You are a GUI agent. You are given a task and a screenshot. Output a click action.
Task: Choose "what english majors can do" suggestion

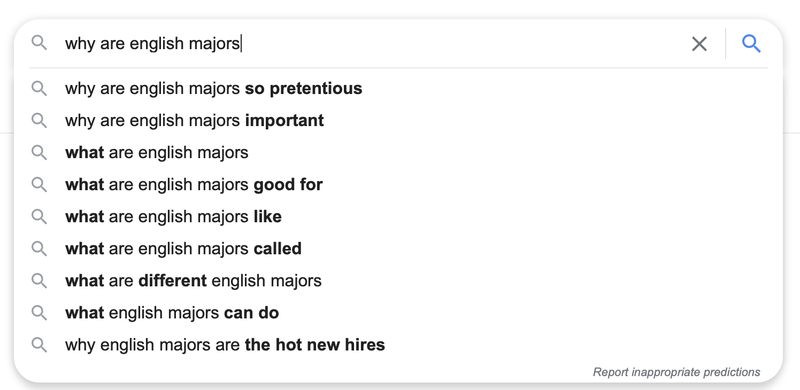(x=398, y=312)
